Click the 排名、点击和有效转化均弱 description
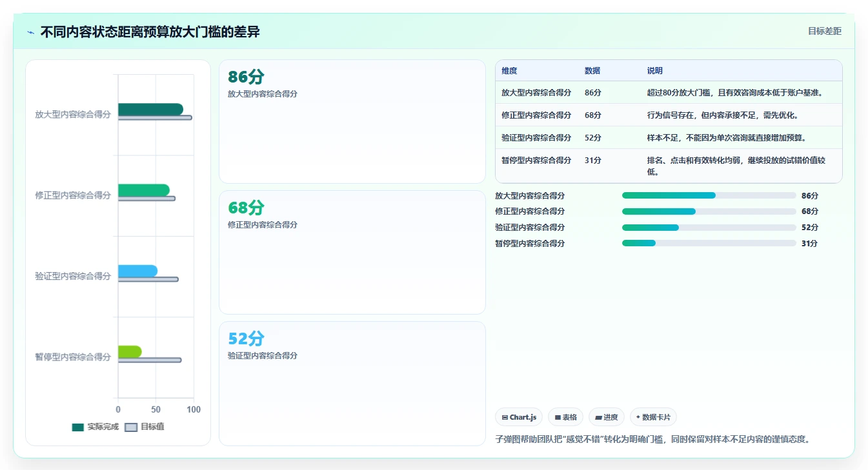The image size is (868, 470). (736, 166)
